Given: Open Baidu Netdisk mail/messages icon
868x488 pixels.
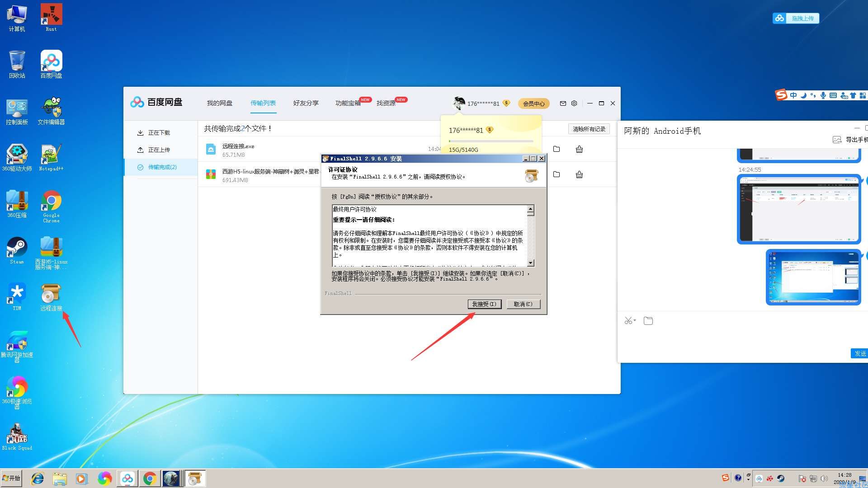Looking at the screenshot, I should pyautogui.click(x=563, y=103).
